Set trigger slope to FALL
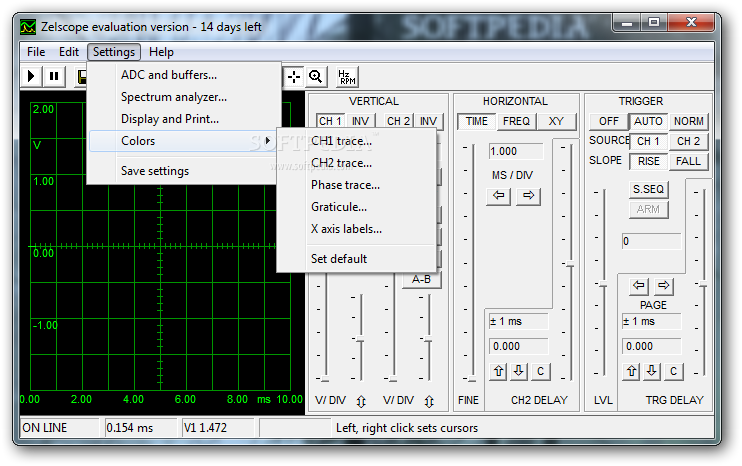 [x=689, y=161]
